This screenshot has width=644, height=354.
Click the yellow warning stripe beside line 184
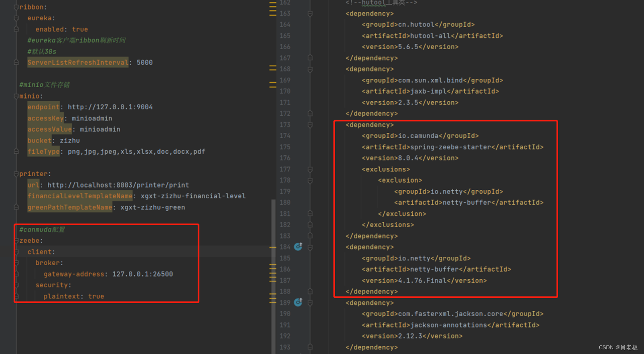pyautogui.click(x=273, y=247)
